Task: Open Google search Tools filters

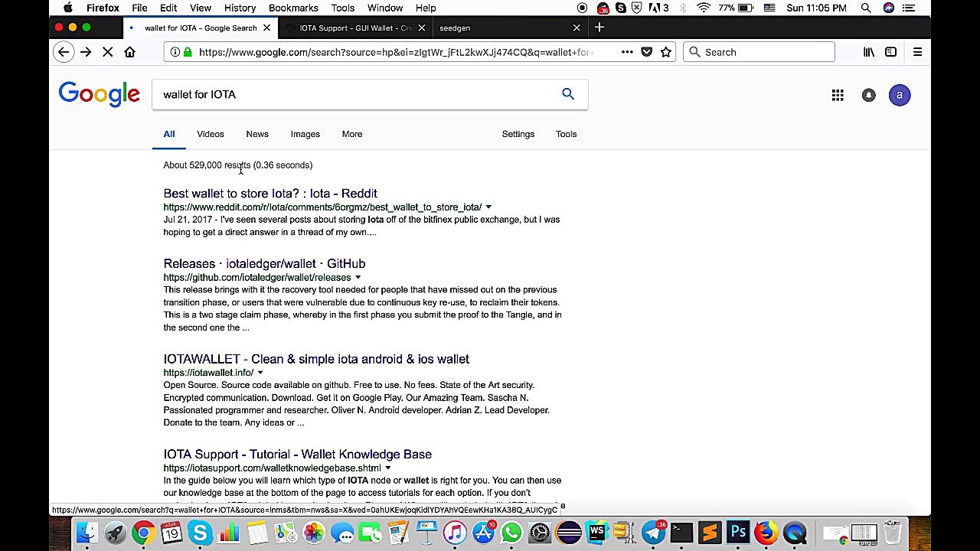Action: tap(567, 134)
